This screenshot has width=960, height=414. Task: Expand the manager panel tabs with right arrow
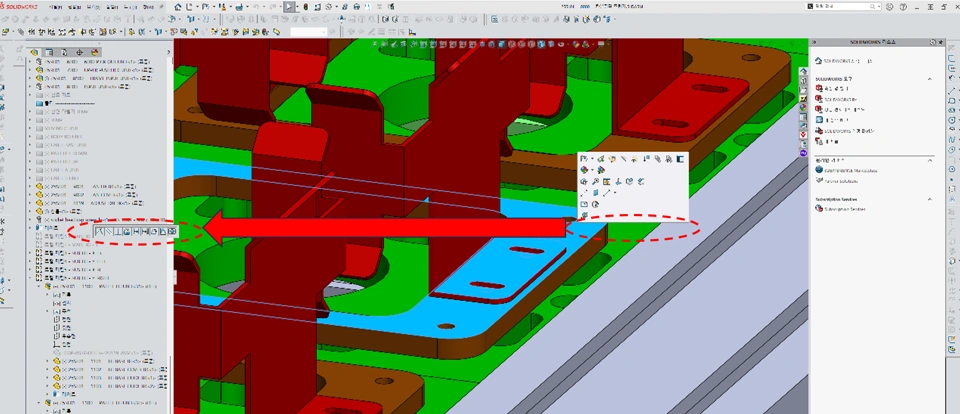click(x=169, y=52)
